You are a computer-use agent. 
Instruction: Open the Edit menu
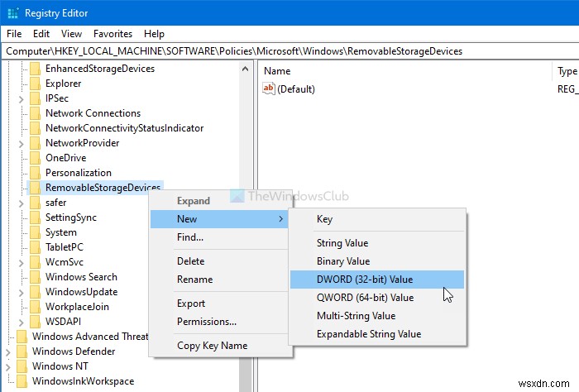point(41,34)
